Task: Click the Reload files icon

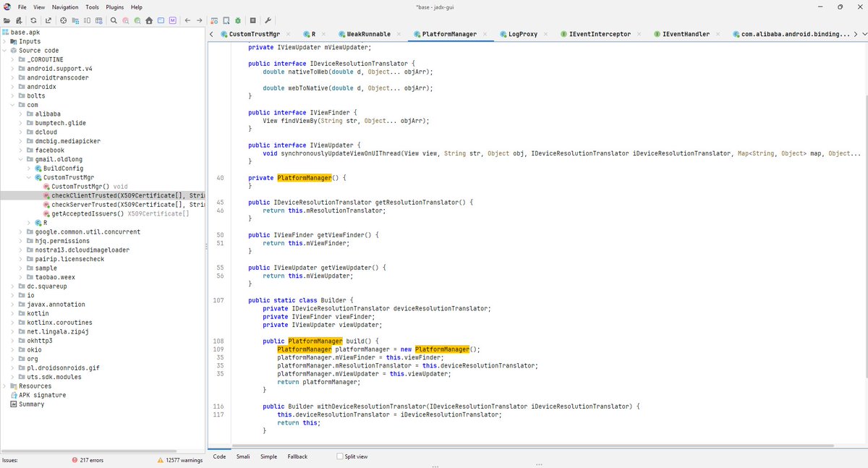Action: click(33, 20)
